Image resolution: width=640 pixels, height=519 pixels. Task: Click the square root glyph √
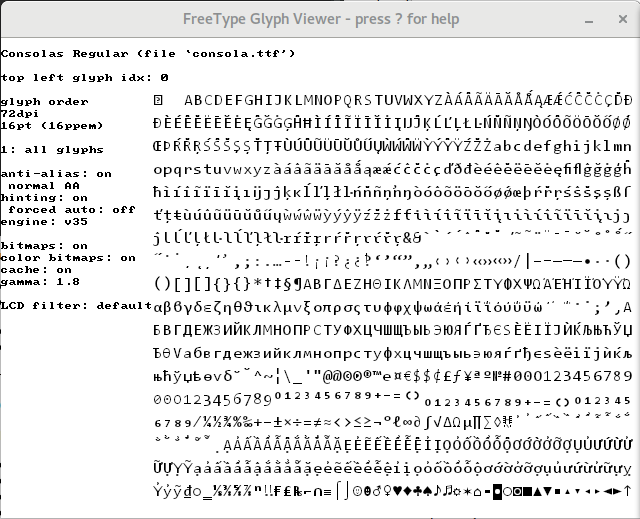click(437, 422)
